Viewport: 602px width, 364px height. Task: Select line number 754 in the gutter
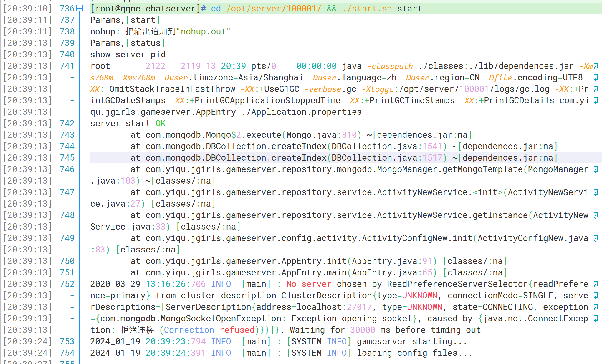coord(67,353)
